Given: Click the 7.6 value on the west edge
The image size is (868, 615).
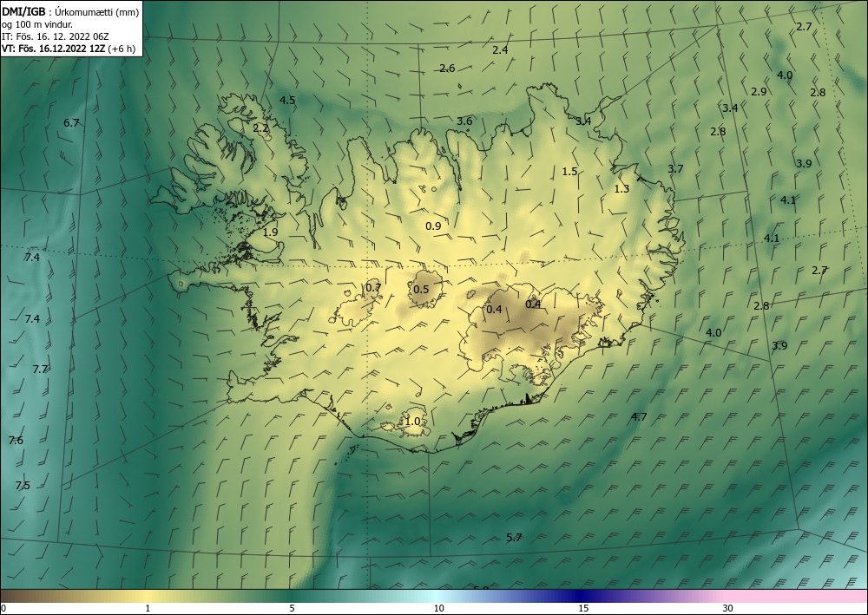Looking at the screenshot, I should pos(16,441).
